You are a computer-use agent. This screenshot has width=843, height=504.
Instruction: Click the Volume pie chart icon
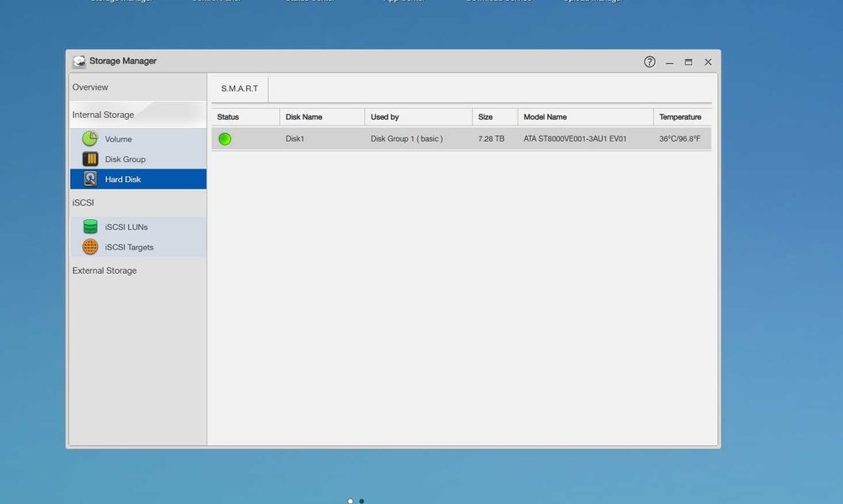click(x=90, y=138)
